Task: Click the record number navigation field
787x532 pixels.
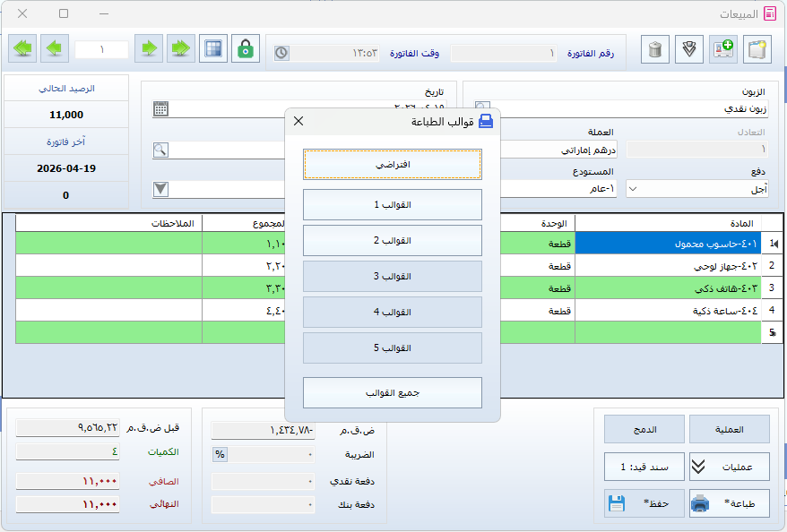Action: point(101,49)
